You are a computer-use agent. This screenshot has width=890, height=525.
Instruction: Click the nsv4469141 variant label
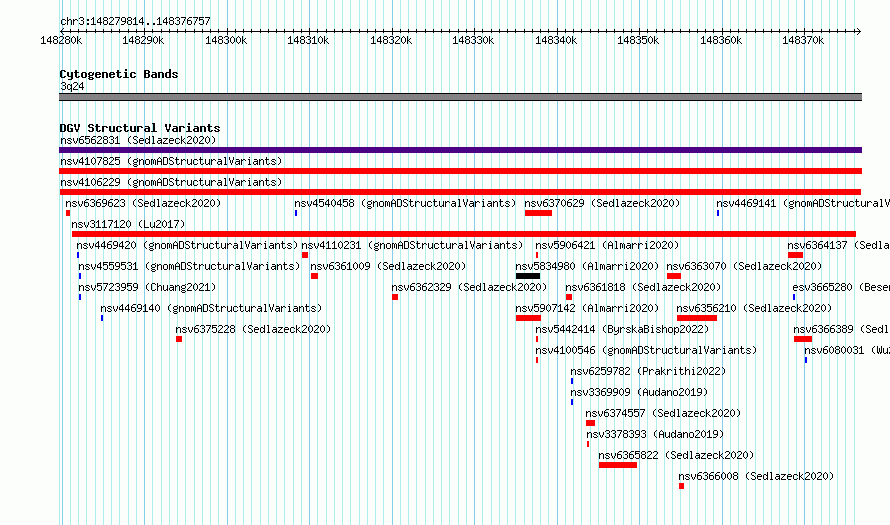point(803,203)
